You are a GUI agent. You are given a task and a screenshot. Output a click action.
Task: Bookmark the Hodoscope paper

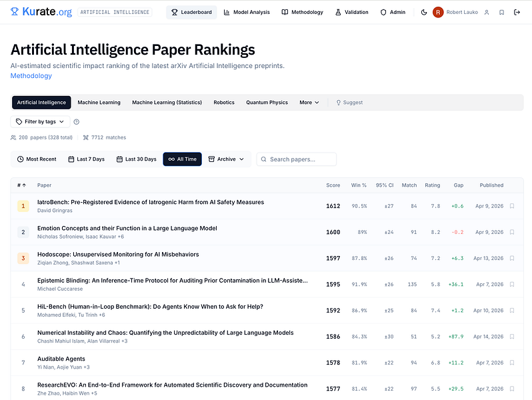coord(512,258)
